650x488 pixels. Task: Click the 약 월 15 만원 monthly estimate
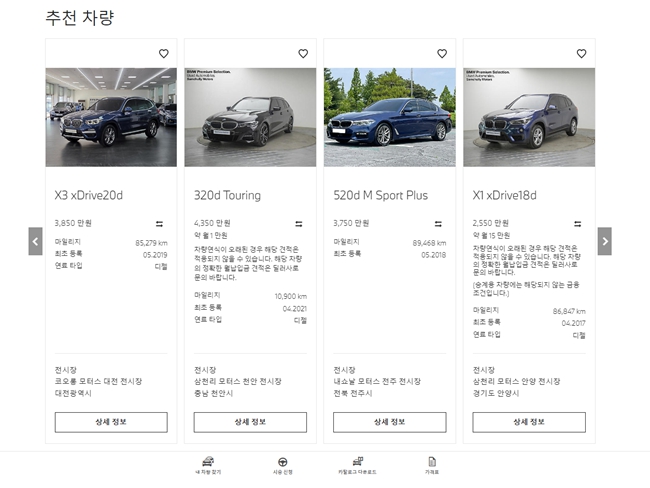click(x=491, y=236)
